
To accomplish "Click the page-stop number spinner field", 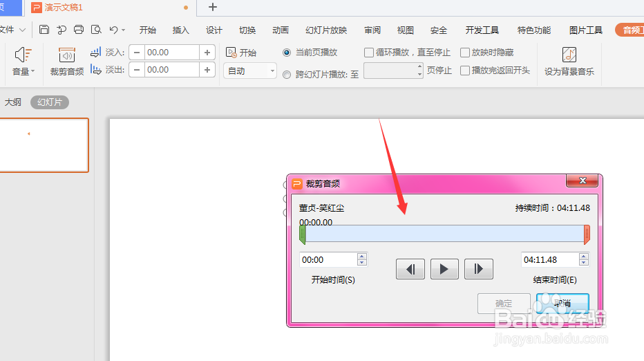I will click(393, 71).
